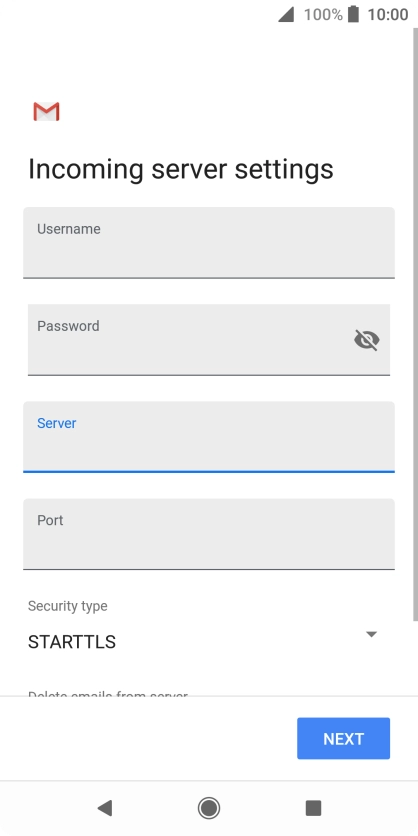Tap the Gmail envelope logo
418x836 pixels.
click(x=46, y=111)
